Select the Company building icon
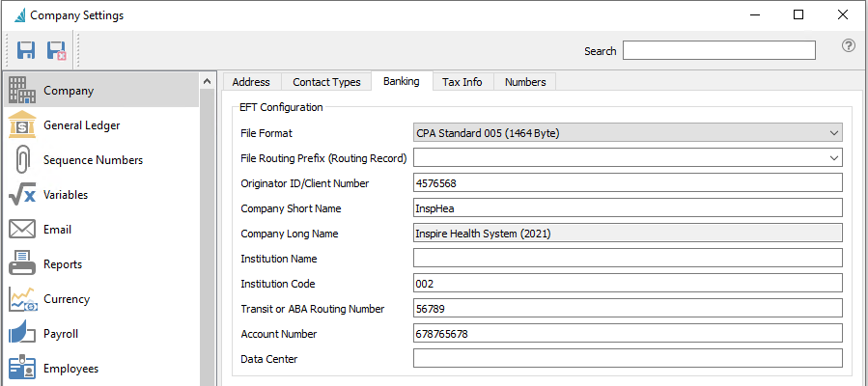Viewport: 868px width, 386px height. click(x=22, y=91)
